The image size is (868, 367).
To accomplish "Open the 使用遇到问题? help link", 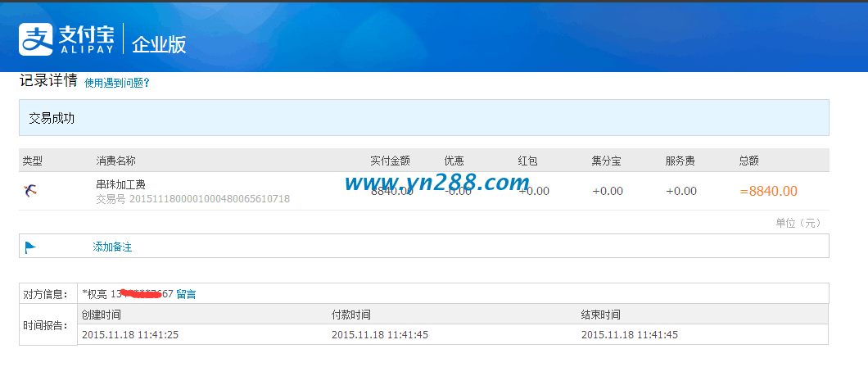I will pos(117,83).
